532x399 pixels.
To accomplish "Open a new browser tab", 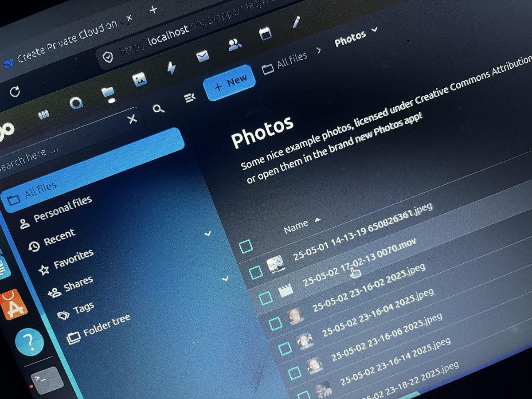I will pyautogui.click(x=153, y=10).
